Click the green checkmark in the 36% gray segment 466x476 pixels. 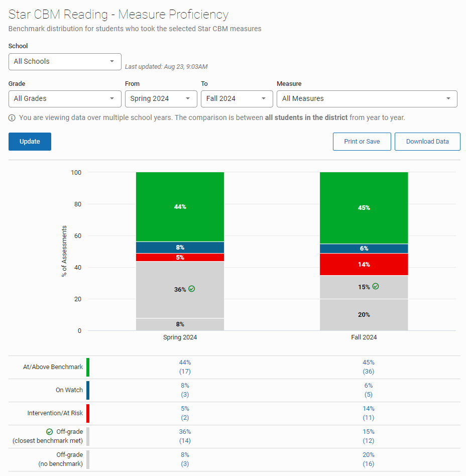coord(192,288)
